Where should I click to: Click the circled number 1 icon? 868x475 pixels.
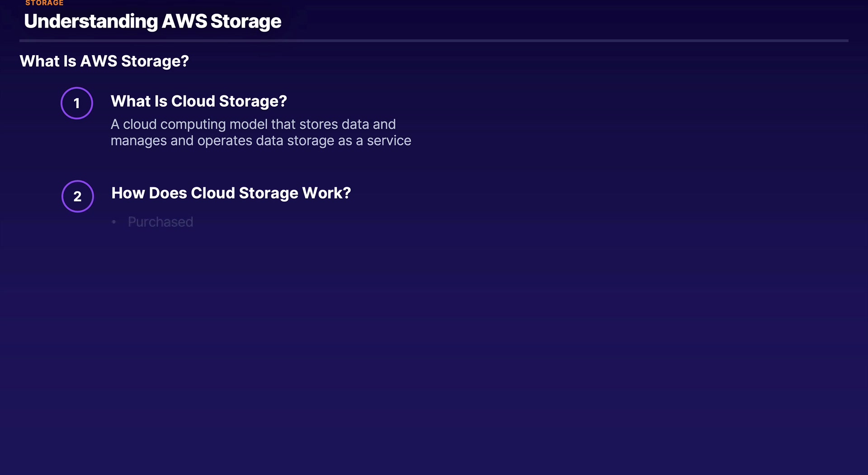click(77, 103)
